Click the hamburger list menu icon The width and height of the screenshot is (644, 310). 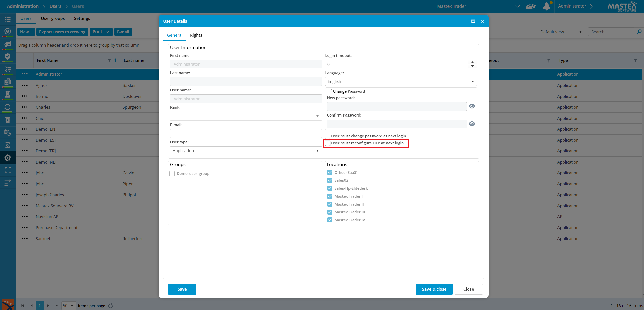8,19
